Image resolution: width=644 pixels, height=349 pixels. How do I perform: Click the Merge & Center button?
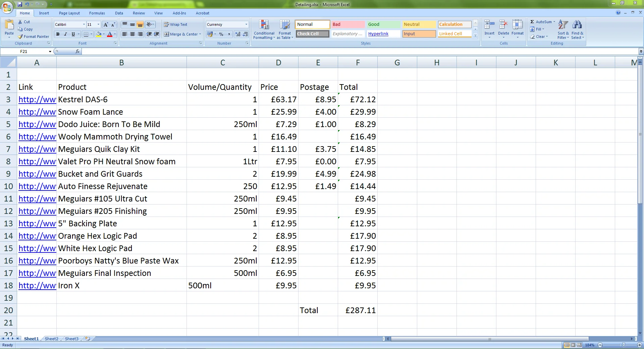[x=182, y=34]
